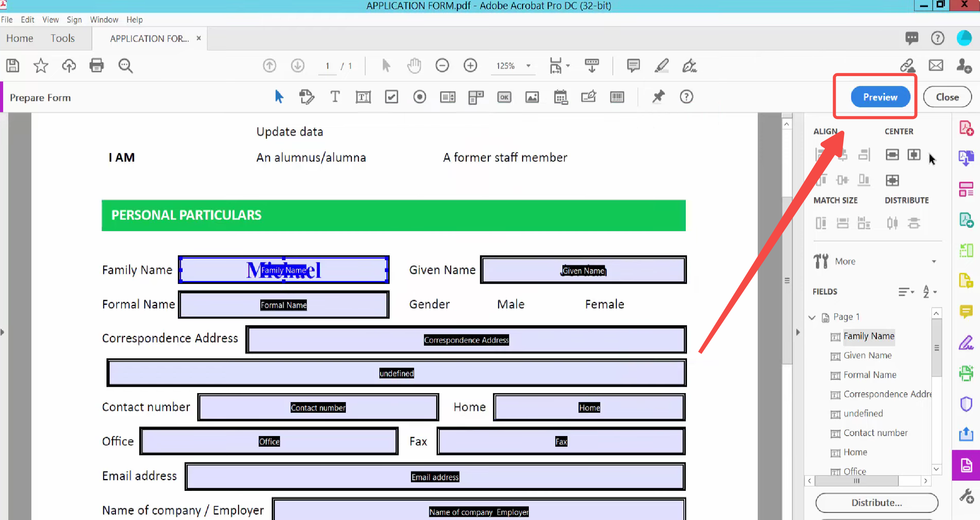Screen dimensions: 980x520
Task: Click the Preview button
Action: click(x=880, y=97)
